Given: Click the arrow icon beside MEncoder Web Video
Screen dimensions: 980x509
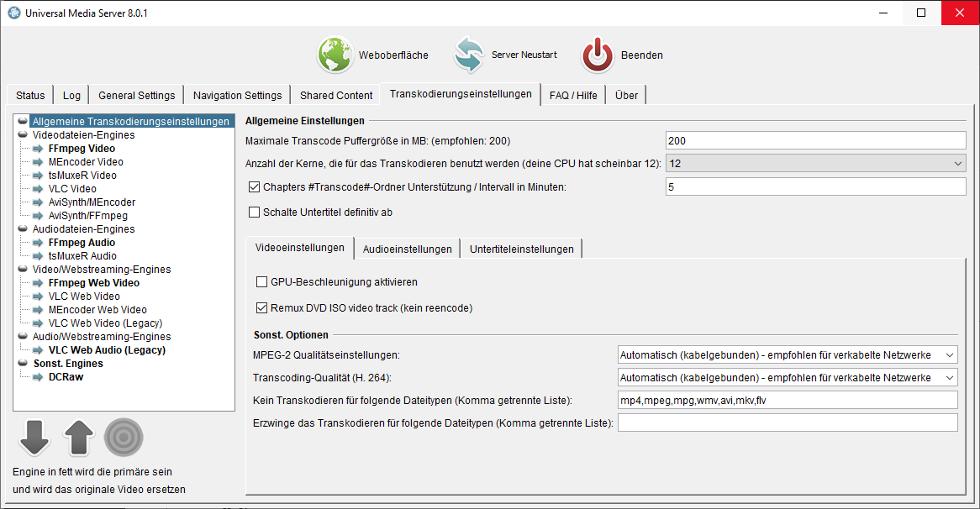Looking at the screenshot, I should click(x=38, y=310).
